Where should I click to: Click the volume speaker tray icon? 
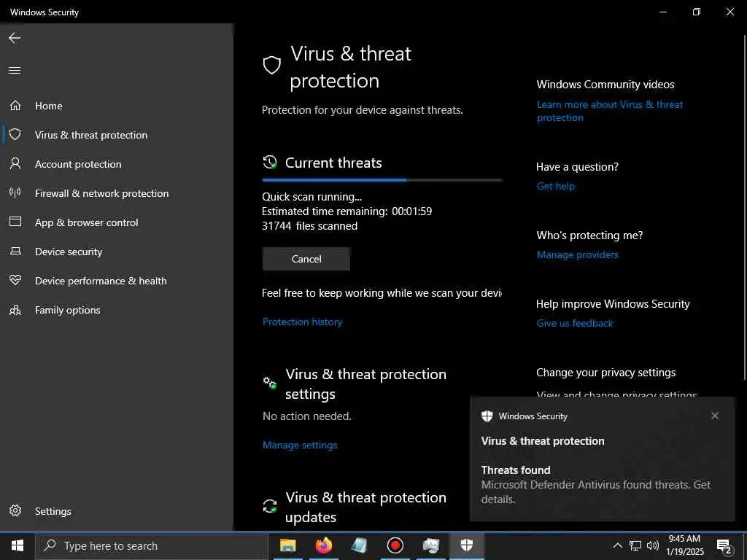[x=653, y=545]
